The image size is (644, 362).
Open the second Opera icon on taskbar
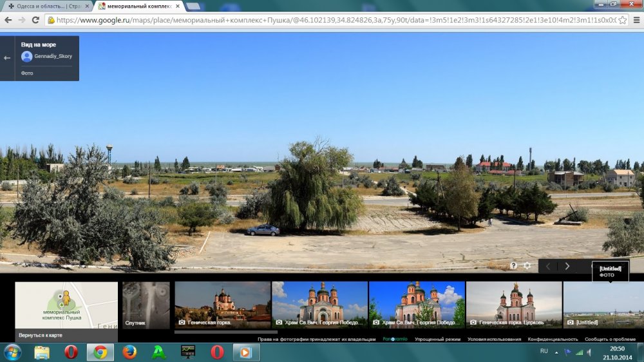tap(217, 352)
